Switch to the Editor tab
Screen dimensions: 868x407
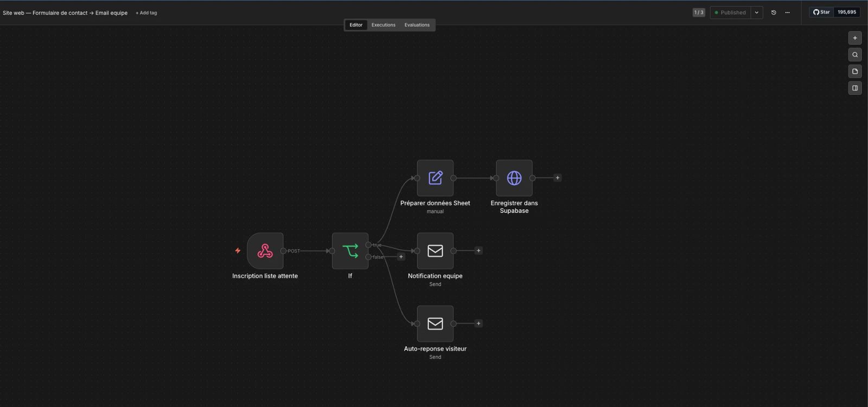pos(356,25)
